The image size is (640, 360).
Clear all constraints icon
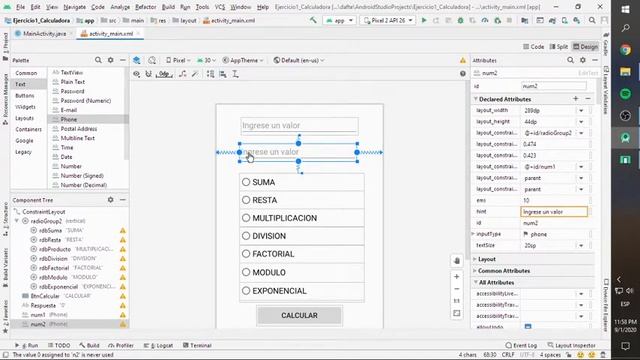[x=183, y=74]
